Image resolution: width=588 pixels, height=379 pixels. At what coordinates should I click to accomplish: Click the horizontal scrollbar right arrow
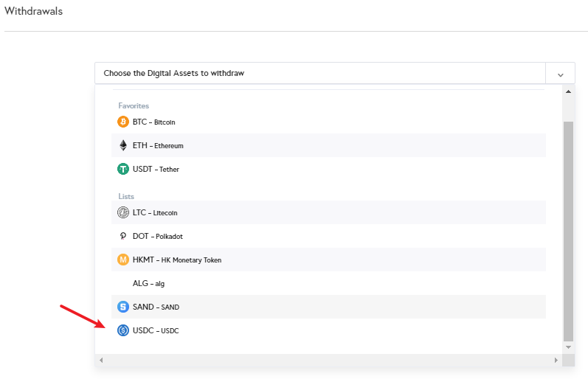tap(556, 361)
